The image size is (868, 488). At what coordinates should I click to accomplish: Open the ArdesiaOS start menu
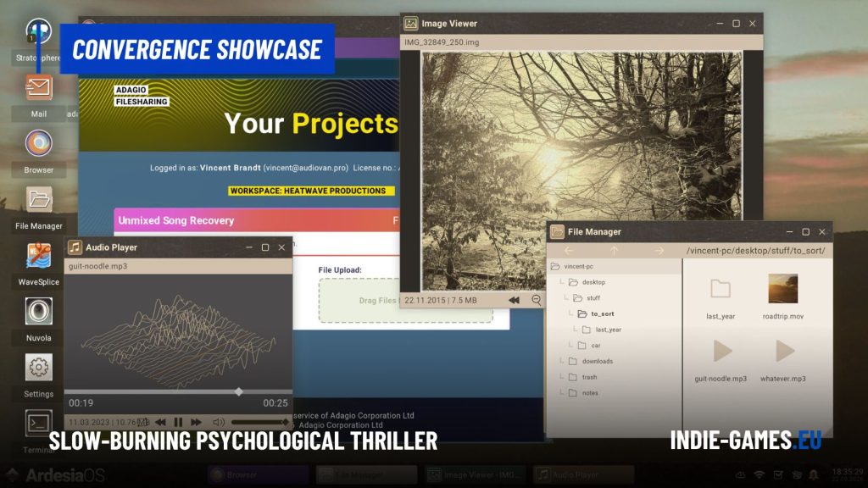click(55, 475)
